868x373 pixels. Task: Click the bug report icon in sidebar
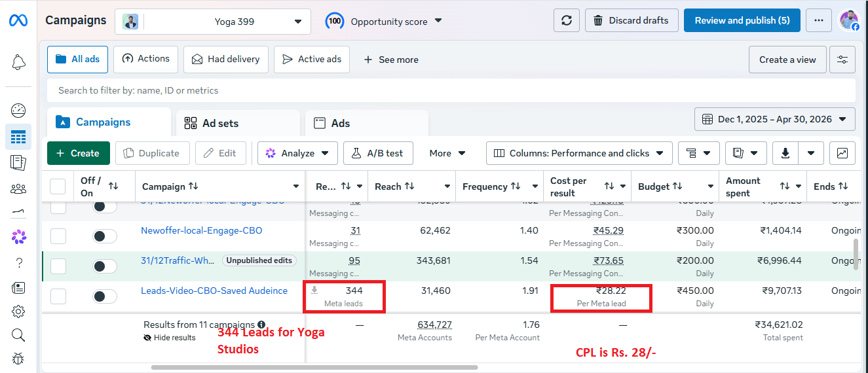click(18, 359)
